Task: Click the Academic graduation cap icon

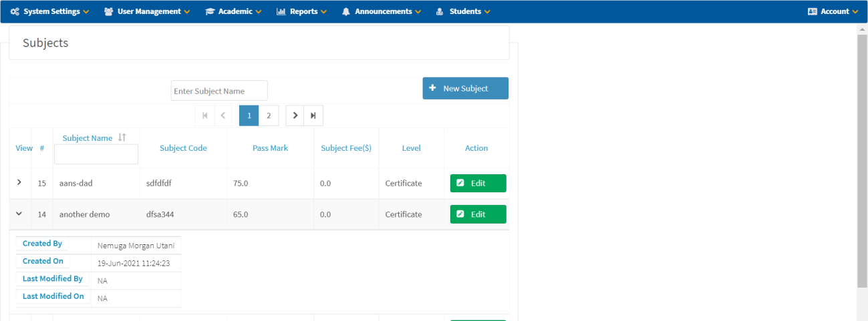Action: tap(210, 11)
